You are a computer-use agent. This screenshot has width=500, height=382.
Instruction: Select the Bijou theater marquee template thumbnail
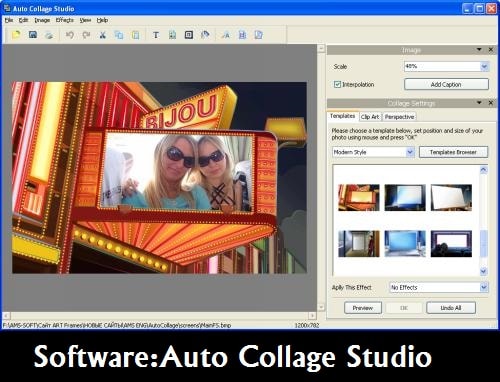(x=359, y=198)
